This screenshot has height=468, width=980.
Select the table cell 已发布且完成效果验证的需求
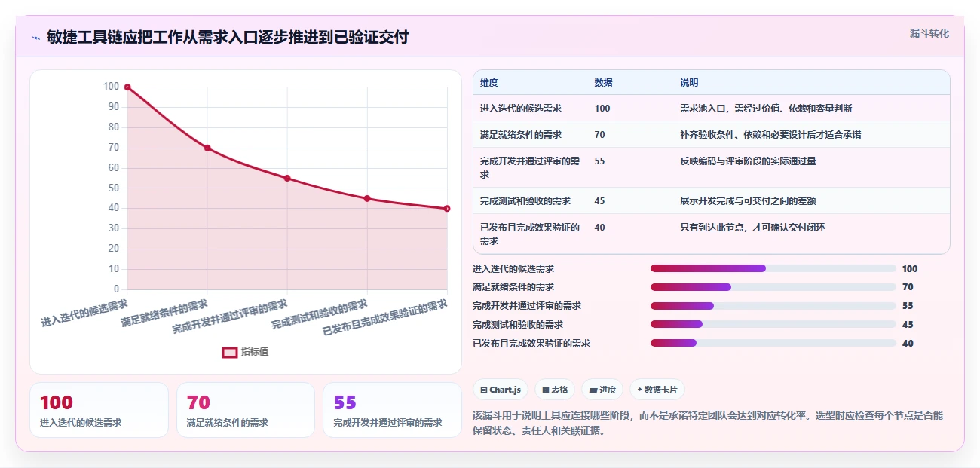click(x=531, y=234)
